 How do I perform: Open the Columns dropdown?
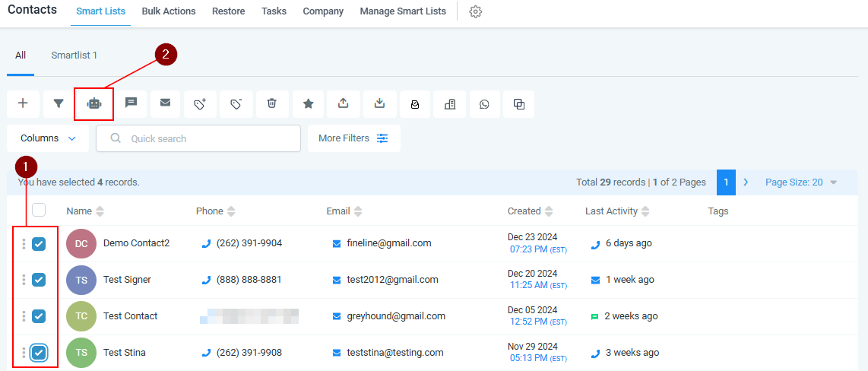pos(48,138)
